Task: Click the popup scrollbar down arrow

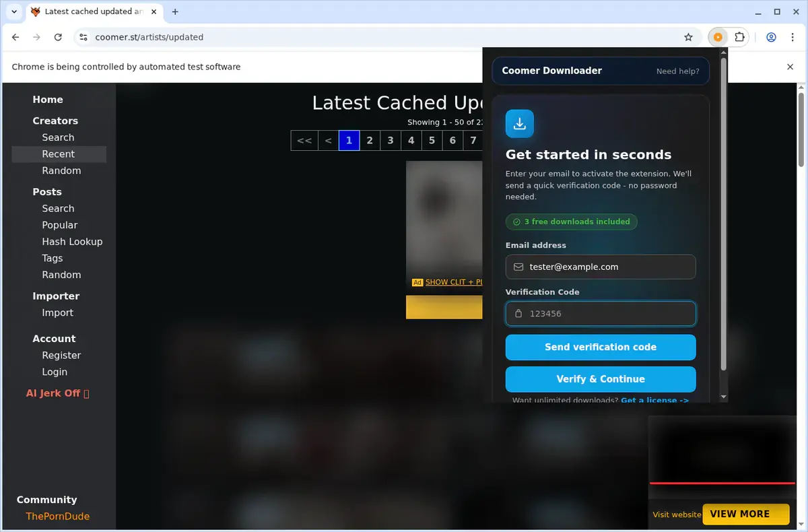Action: [724, 397]
